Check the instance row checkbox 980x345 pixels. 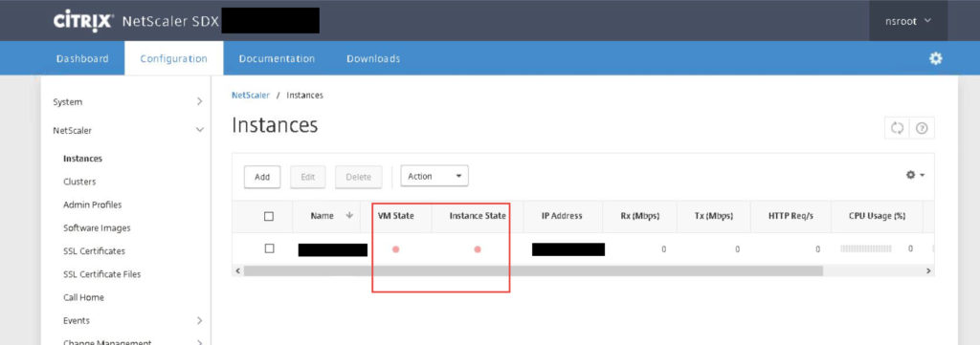(269, 248)
